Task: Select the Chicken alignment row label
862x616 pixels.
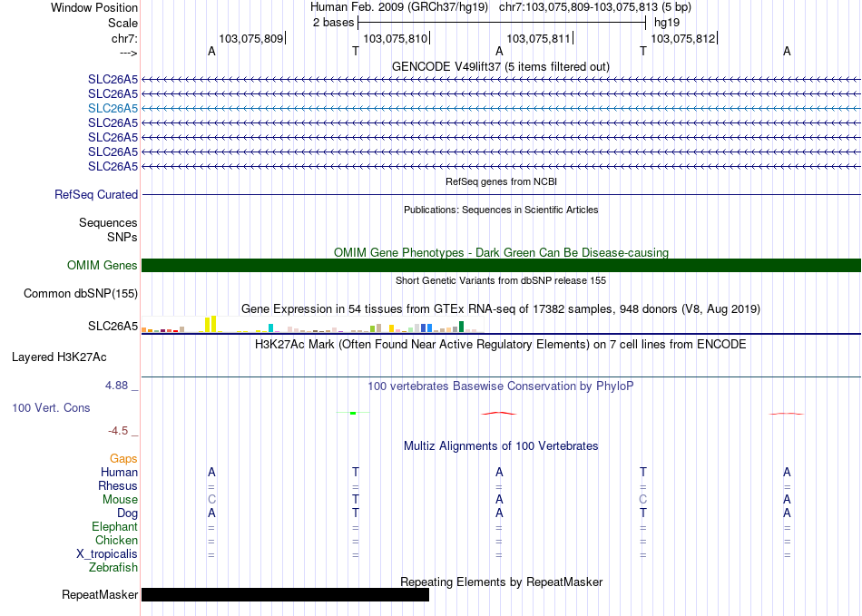Action: point(116,540)
